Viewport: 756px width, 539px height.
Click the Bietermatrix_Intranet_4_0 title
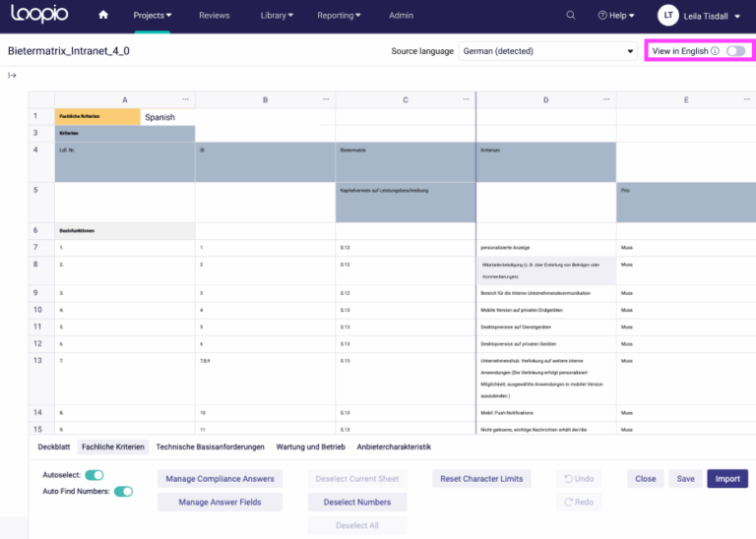[69, 51]
